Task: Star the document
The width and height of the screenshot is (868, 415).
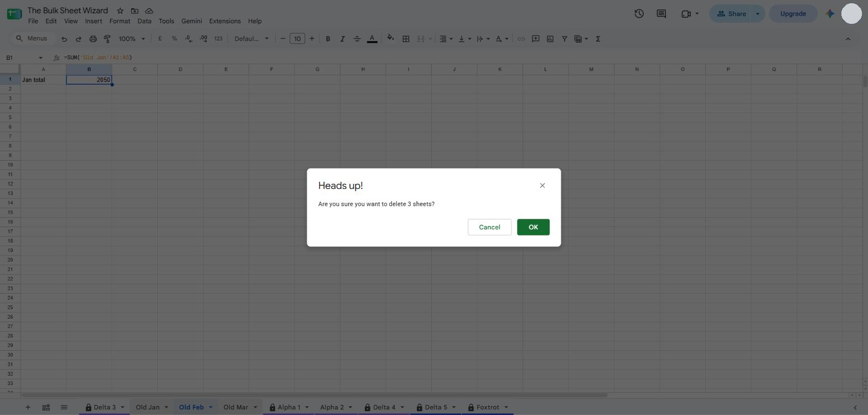Action: pyautogui.click(x=120, y=11)
